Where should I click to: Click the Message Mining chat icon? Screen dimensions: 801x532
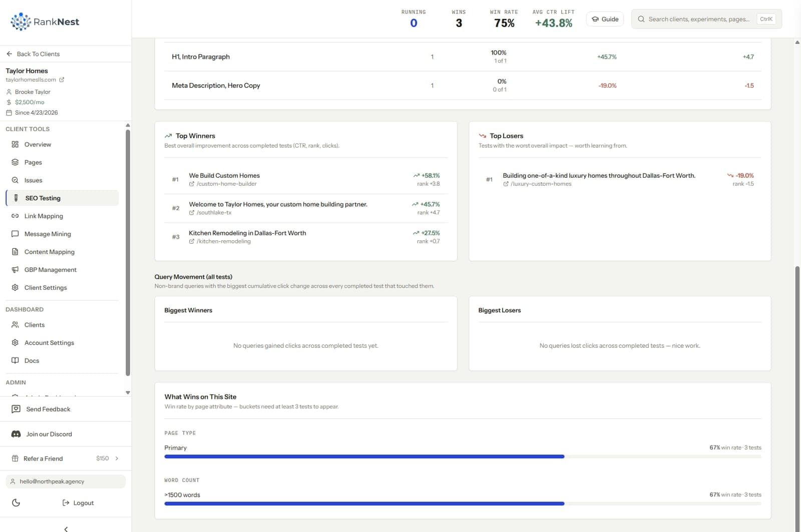pos(15,234)
